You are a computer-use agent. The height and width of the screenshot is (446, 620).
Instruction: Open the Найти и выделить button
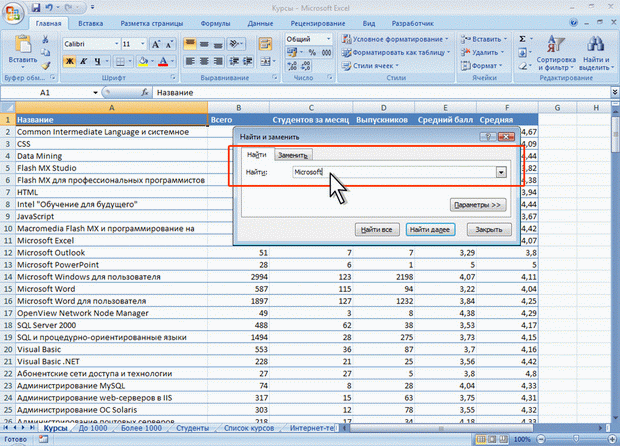[x=595, y=53]
